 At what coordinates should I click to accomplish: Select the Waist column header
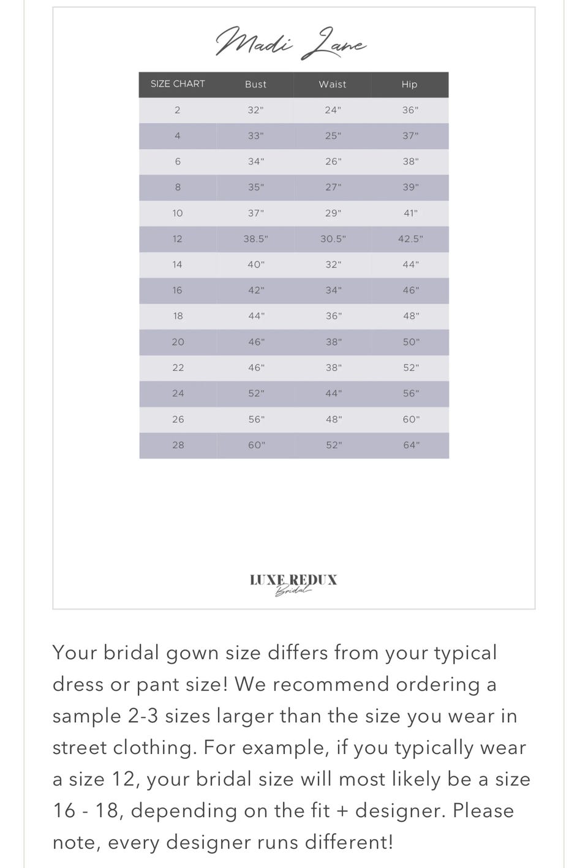pyautogui.click(x=333, y=85)
